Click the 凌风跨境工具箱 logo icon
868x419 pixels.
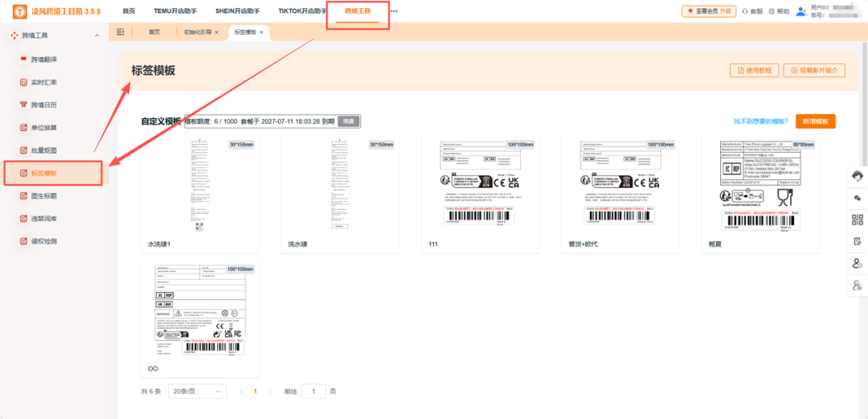click(20, 11)
